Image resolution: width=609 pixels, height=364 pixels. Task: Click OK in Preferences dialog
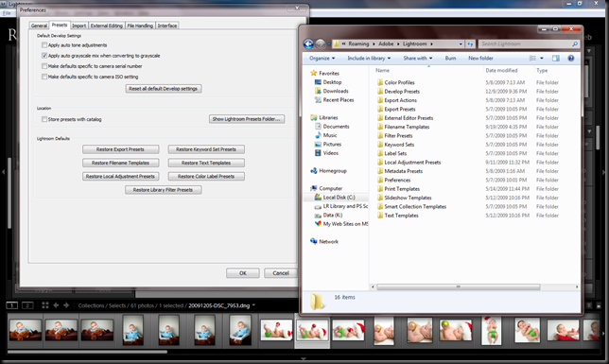[x=243, y=273]
